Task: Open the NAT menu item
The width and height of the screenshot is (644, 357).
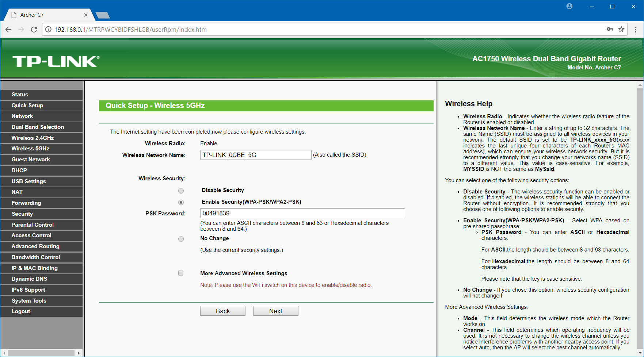Action: click(x=42, y=192)
